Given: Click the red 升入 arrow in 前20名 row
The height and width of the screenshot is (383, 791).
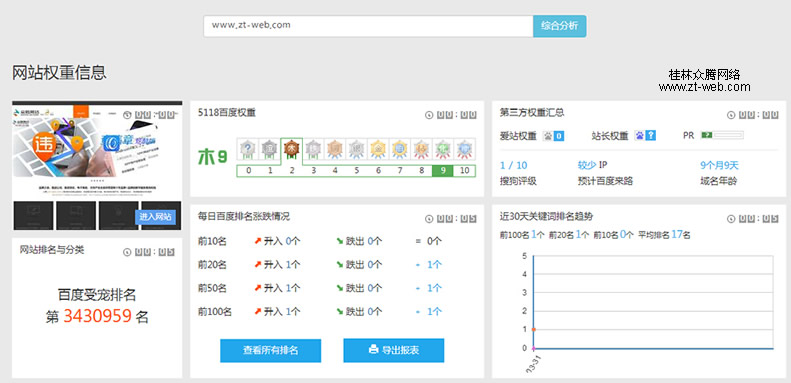Looking at the screenshot, I should pos(258,264).
